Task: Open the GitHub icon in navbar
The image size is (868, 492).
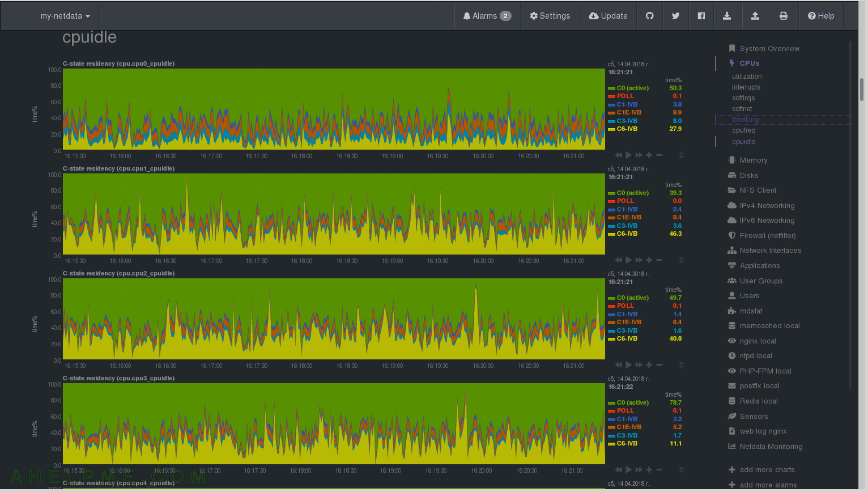Action: click(x=650, y=16)
